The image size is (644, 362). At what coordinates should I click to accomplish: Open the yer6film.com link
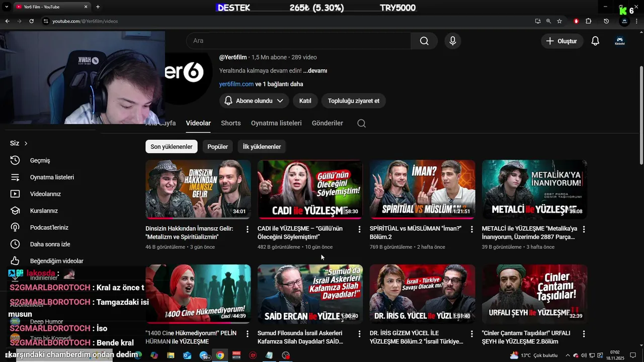[236, 84]
